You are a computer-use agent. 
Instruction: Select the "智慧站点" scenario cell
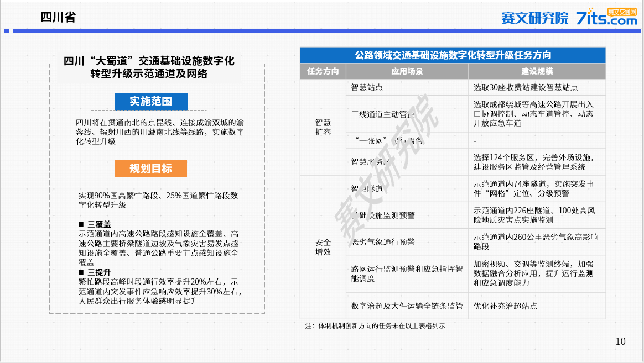pos(407,87)
